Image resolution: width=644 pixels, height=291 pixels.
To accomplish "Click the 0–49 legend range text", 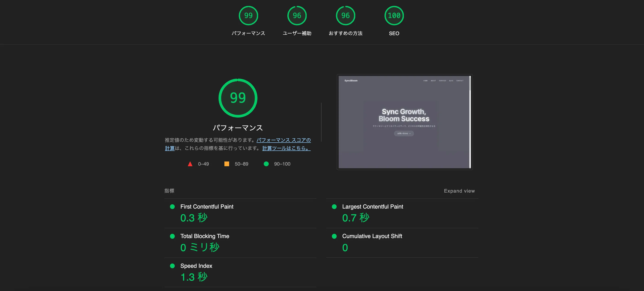I will tap(203, 164).
